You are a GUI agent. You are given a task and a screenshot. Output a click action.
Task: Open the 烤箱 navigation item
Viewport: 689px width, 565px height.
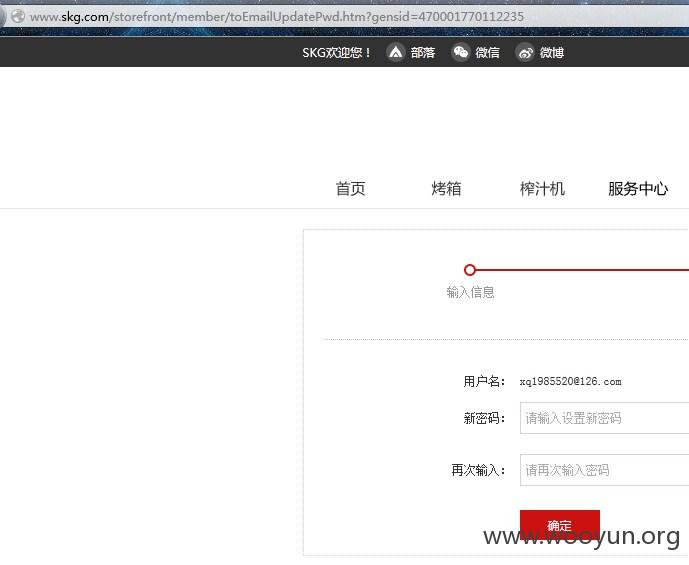click(x=446, y=188)
